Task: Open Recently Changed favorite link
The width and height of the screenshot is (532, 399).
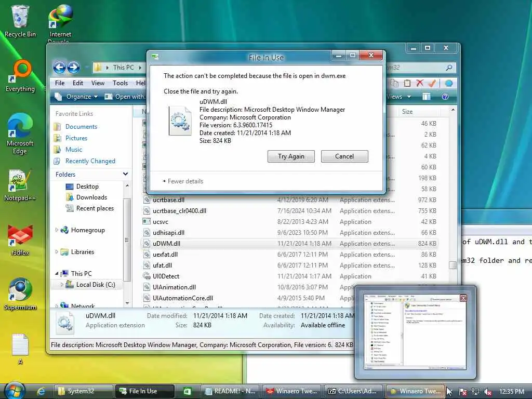Action: coord(90,161)
